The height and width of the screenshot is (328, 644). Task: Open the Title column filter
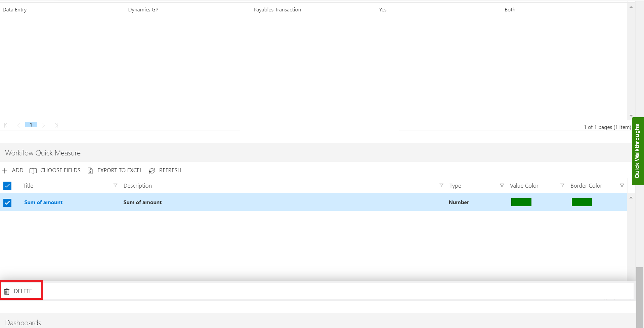(115, 186)
